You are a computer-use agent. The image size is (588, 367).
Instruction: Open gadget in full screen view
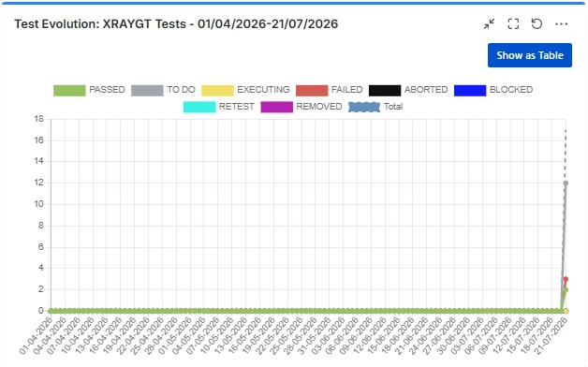(x=513, y=24)
